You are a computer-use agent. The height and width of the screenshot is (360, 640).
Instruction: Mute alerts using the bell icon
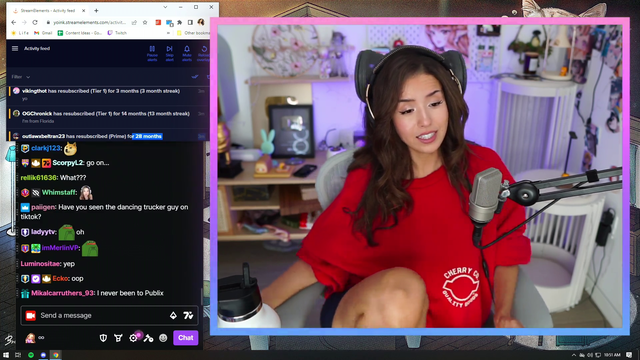[x=187, y=53]
